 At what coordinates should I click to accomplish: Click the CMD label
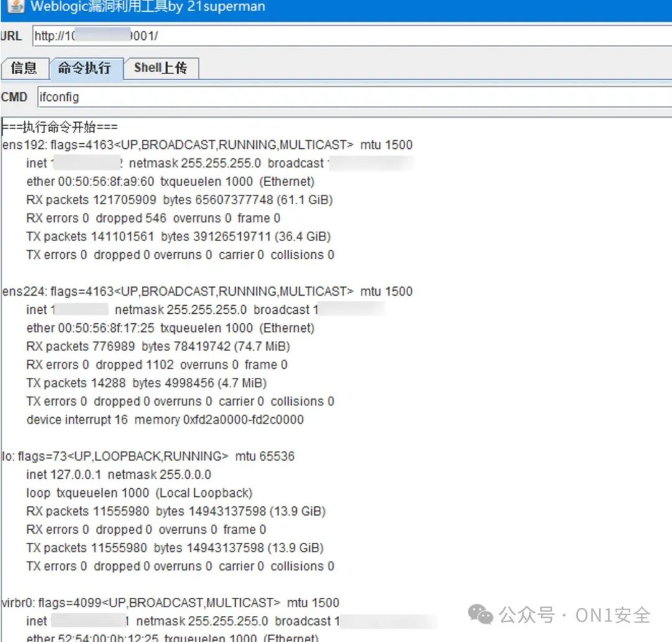(14, 97)
